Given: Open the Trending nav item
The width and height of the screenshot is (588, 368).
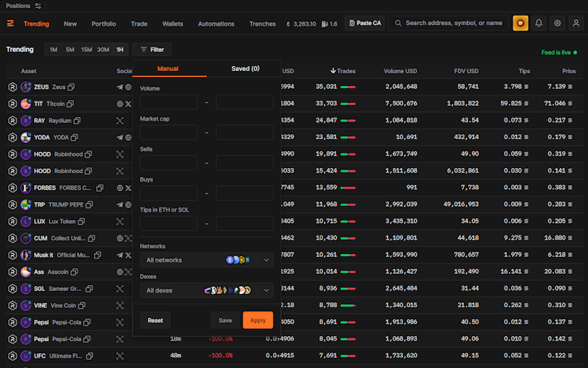Looking at the screenshot, I should pos(36,24).
